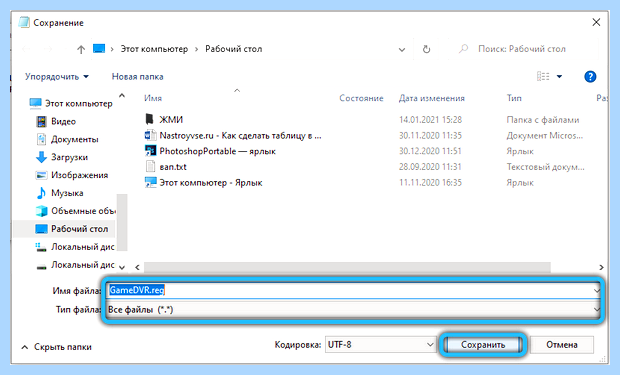This screenshot has width=620, height=375.
Task: Click the navigation pane vertical scrollbar
Action: click(x=122, y=222)
